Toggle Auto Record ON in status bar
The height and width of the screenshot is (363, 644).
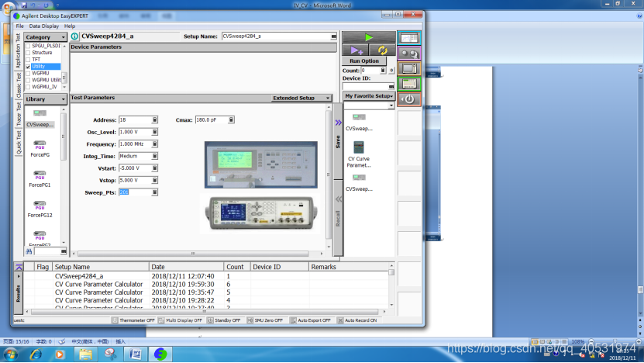coord(357,320)
